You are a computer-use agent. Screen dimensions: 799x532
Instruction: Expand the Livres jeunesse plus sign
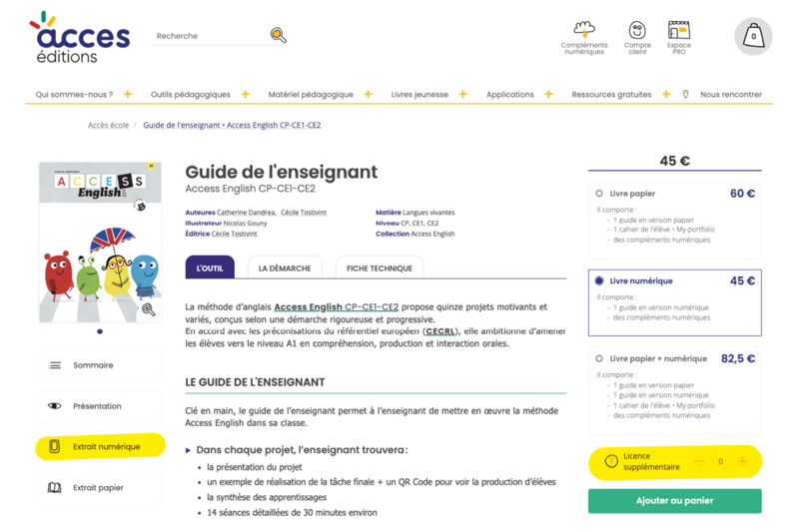(462, 94)
